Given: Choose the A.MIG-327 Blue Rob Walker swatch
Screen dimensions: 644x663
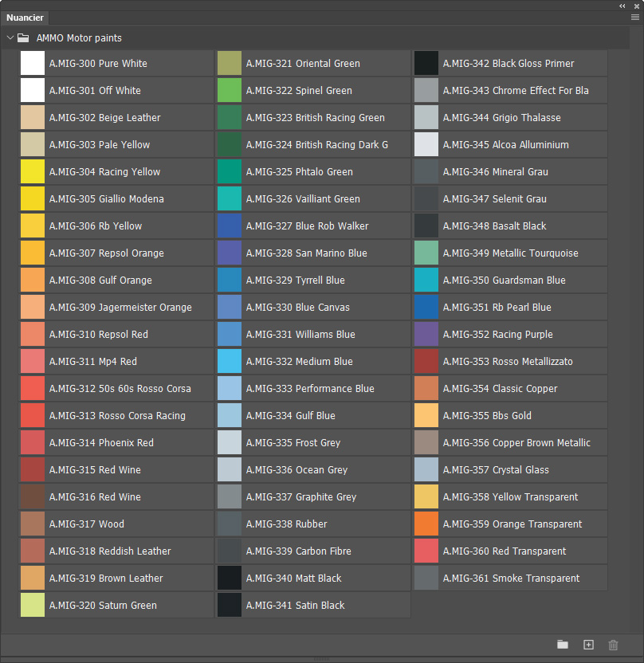Looking at the screenshot, I should click(x=230, y=226).
